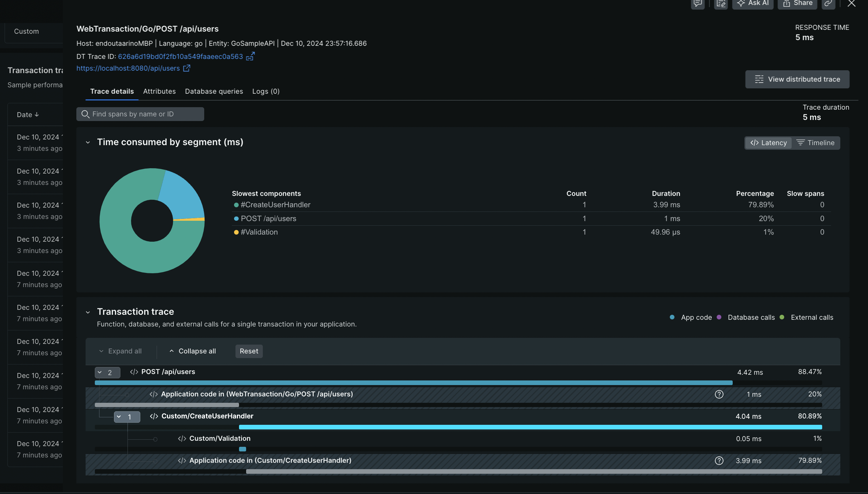
Task: Open the Database queries tab
Action: coord(214,91)
